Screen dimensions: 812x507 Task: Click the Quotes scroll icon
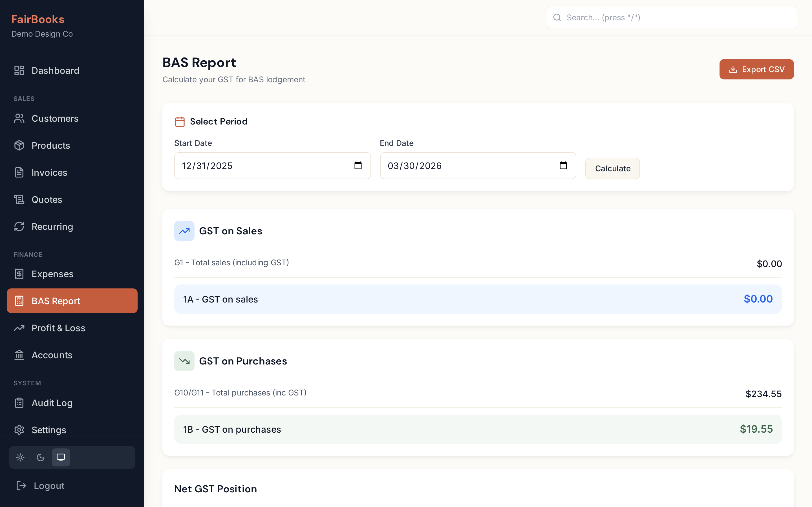[19, 199]
